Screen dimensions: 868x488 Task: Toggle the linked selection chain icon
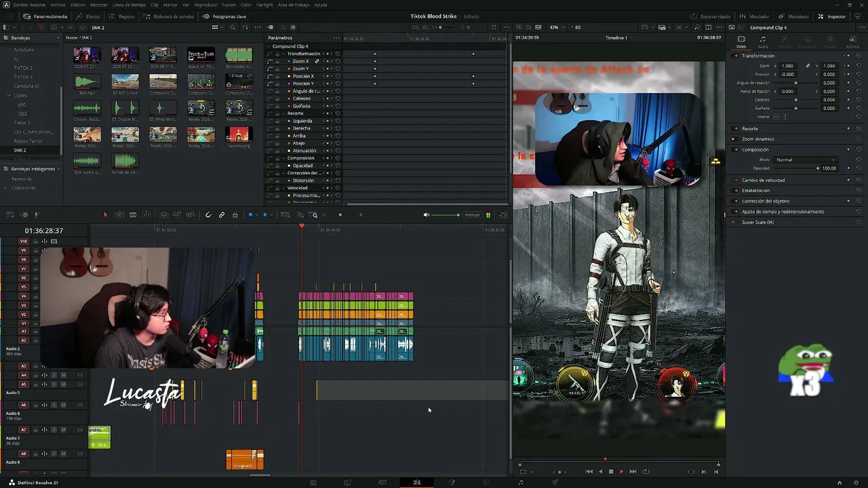click(x=222, y=215)
